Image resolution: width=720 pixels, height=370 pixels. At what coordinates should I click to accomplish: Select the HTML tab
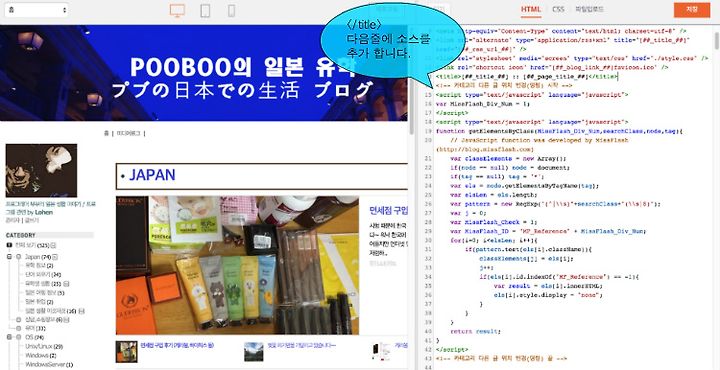pyautogui.click(x=531, y=10)
